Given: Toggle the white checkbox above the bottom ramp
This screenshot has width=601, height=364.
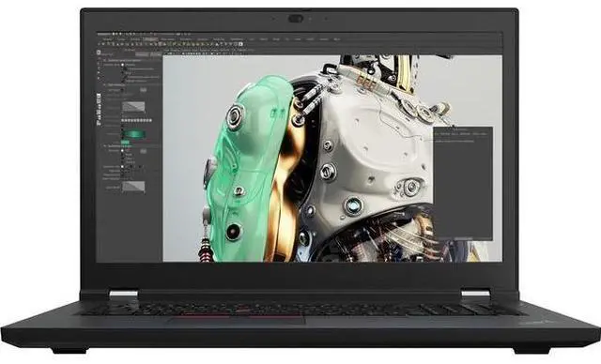Looking at the screenshot, I should tap(123, 166).
